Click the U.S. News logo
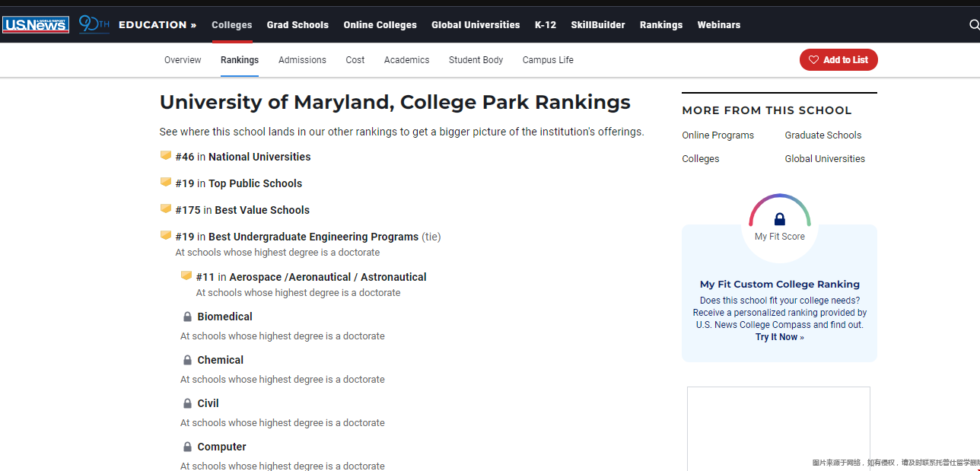 point(36,25)
